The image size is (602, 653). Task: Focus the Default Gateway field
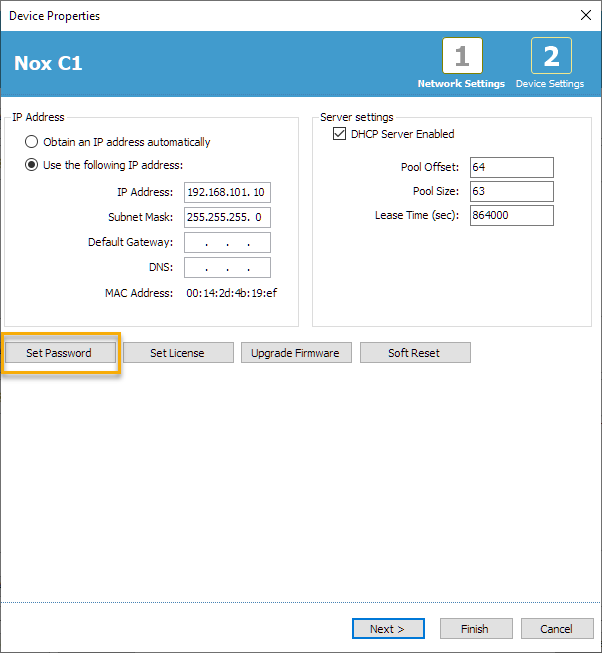point(227,242)
